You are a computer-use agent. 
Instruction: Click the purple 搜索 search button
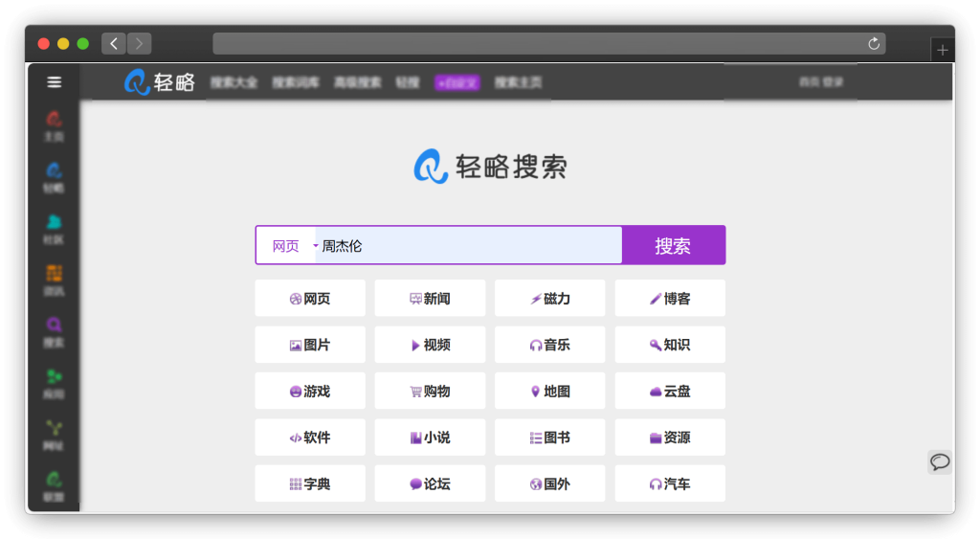674,245
